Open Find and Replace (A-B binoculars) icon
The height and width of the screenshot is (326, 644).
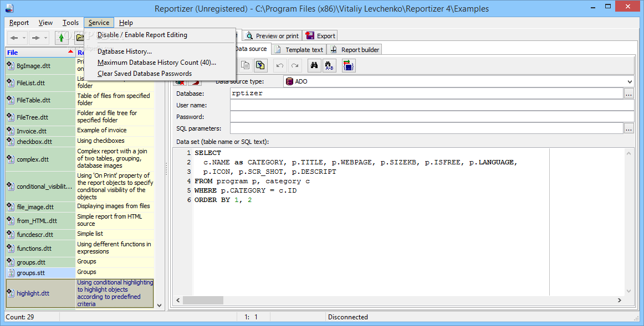coord(329,65)
